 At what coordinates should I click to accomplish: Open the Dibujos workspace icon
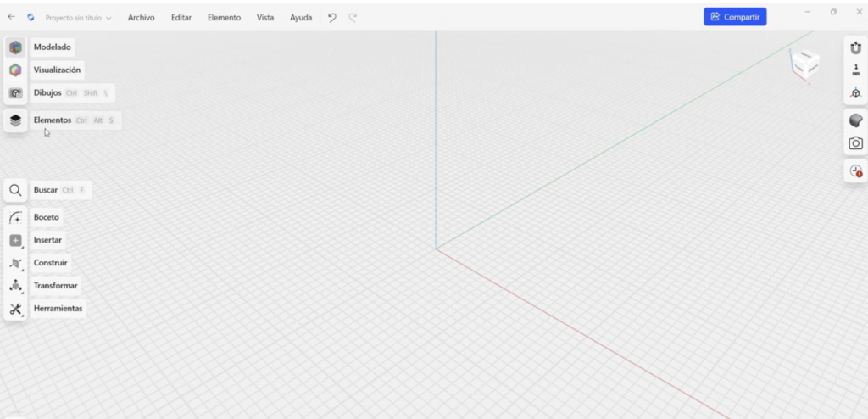[15, 92]
